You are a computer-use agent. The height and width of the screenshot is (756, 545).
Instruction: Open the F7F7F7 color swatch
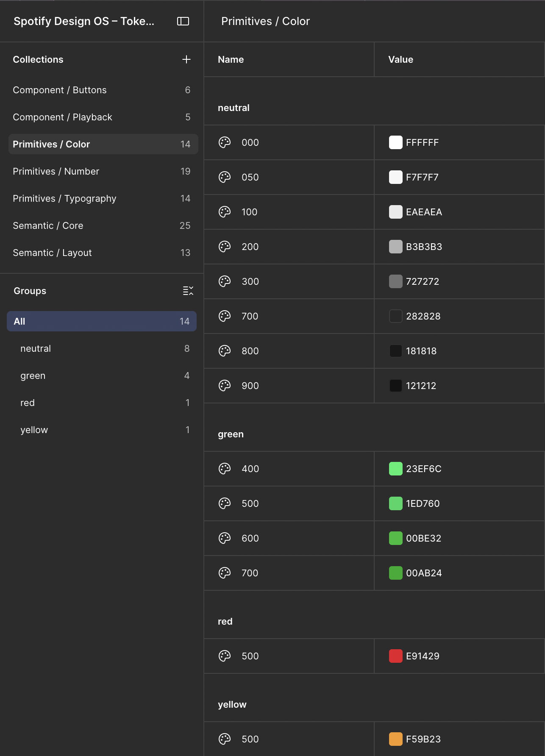[395, 177]
